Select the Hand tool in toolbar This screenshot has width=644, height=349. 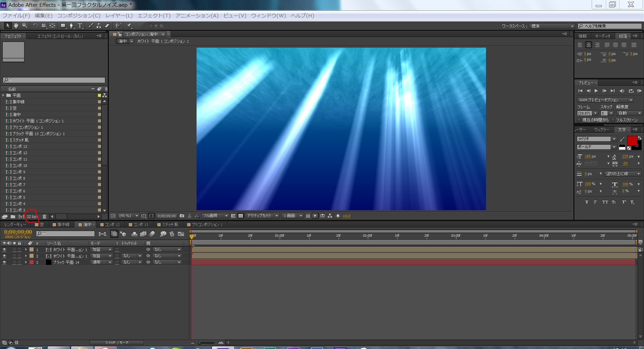[16, 26]
